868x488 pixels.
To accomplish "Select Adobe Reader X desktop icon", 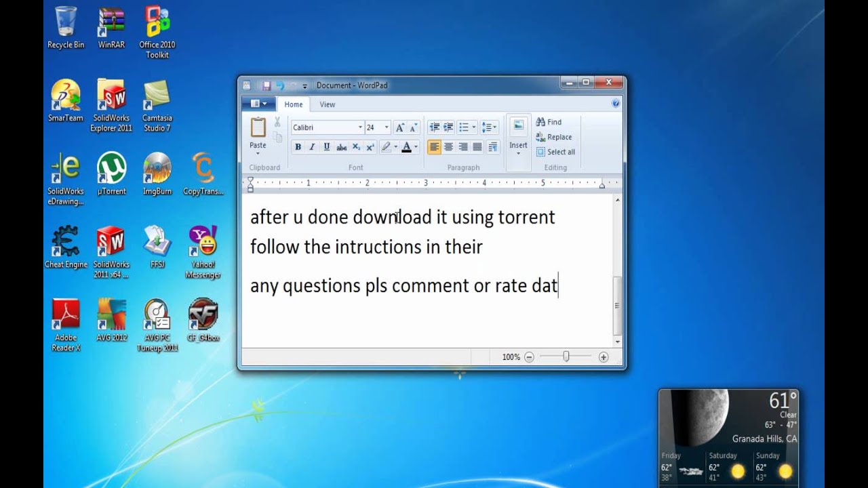I will coord(66,325).
